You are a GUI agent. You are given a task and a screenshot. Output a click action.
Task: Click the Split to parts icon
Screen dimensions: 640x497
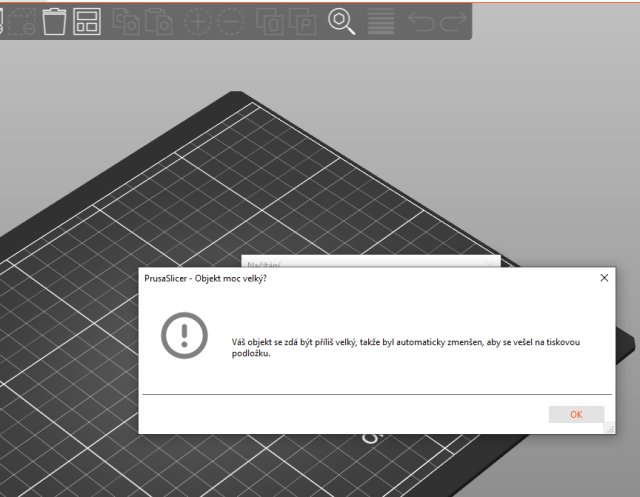click(x=302, y=22)
